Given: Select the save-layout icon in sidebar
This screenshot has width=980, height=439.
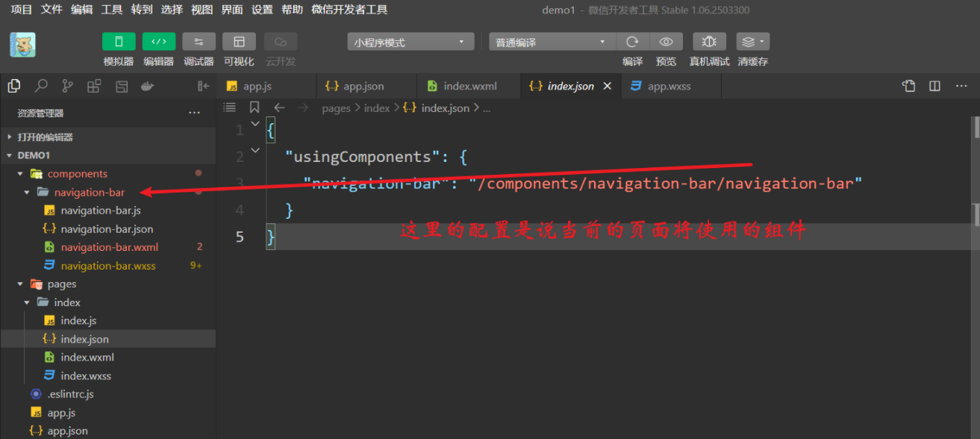Looking at the screenshot, I should (122, 86).
